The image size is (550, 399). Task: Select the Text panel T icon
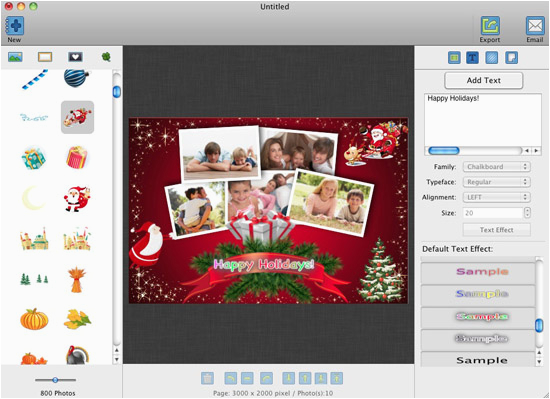[472, 58]
